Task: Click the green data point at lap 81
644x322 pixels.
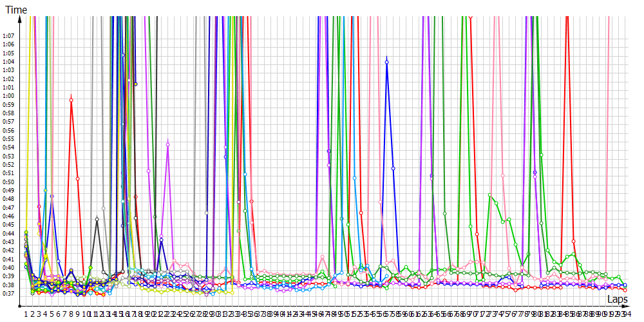Action: [x=541, y=155]
